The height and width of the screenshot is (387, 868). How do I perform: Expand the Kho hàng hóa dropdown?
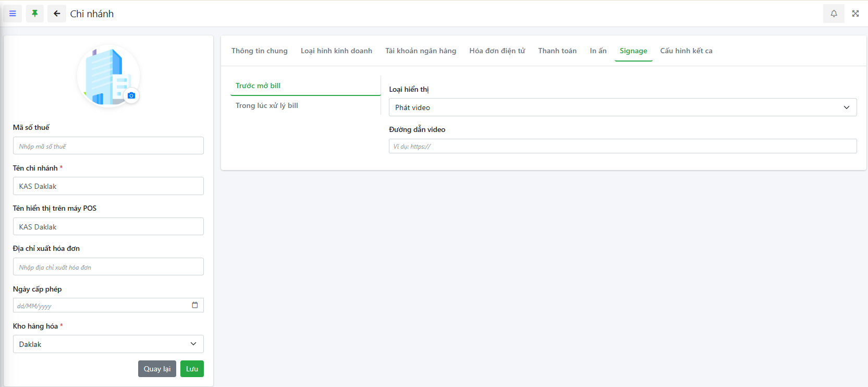(x=108, y=344)
